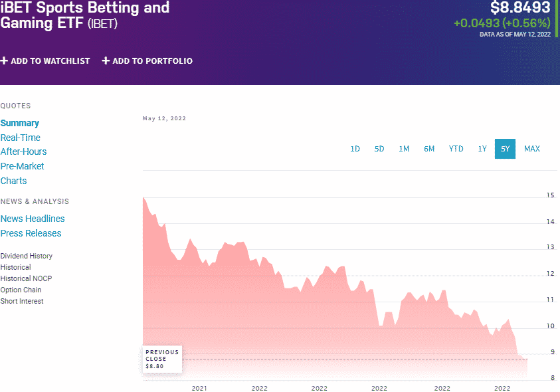The width and height of the screenshot is (560, 392).
Task: Switch the chart to 5D view
Action: point(379,149)
